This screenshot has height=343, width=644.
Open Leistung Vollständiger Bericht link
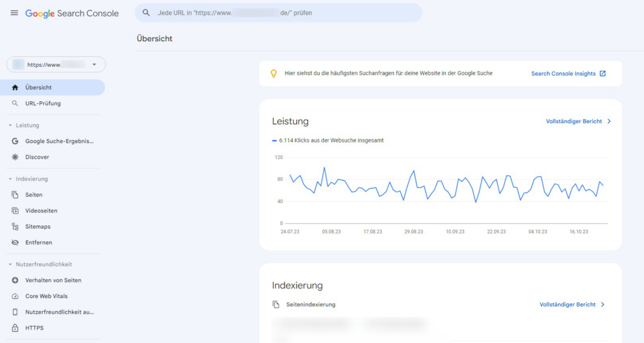point(574,121)
